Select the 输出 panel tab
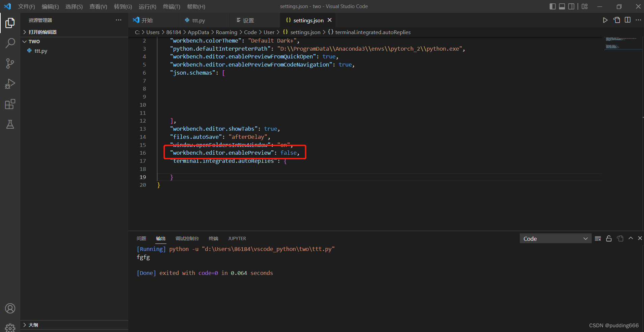 [x=161, y=238]
